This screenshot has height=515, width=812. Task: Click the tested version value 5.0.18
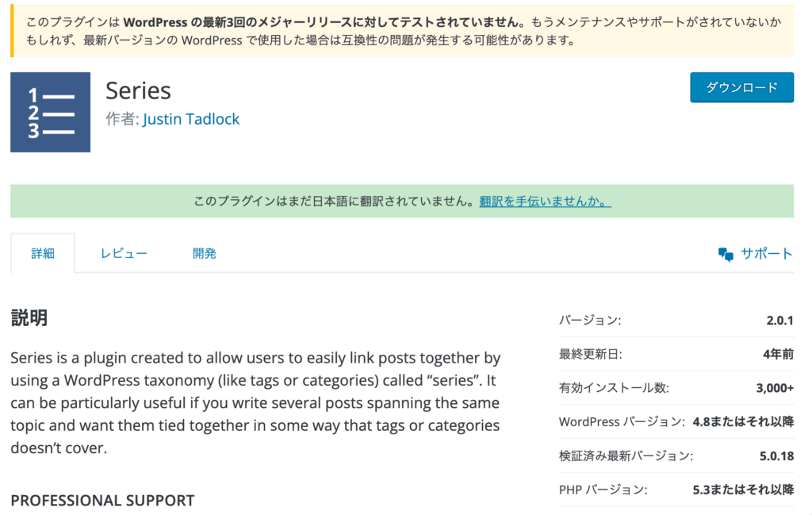(776, 455)
